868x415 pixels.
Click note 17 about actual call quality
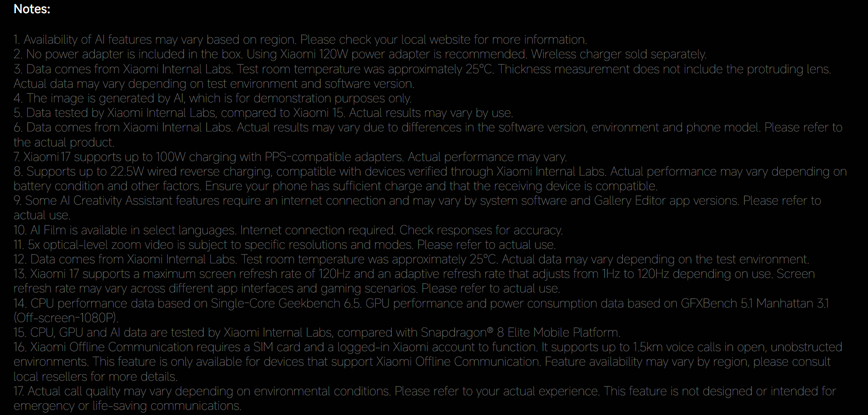coord(425,391)
